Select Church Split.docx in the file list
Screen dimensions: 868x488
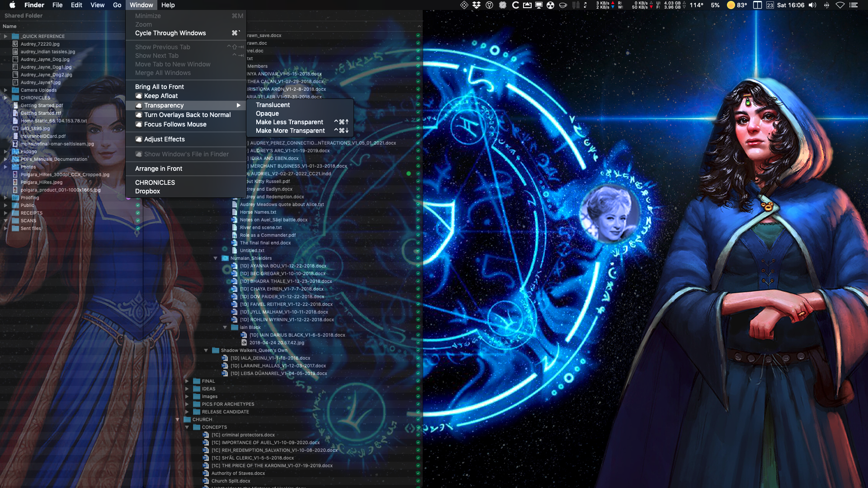[x=231, y=481]
